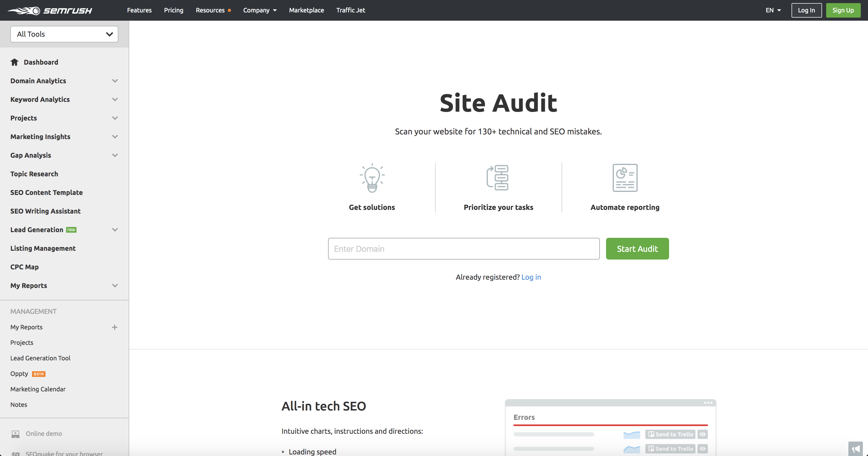Image resolution: width=868 pixels, height=456 pixels.
Task: Switch language with the EN dropdown
Action: click(773, 10)
